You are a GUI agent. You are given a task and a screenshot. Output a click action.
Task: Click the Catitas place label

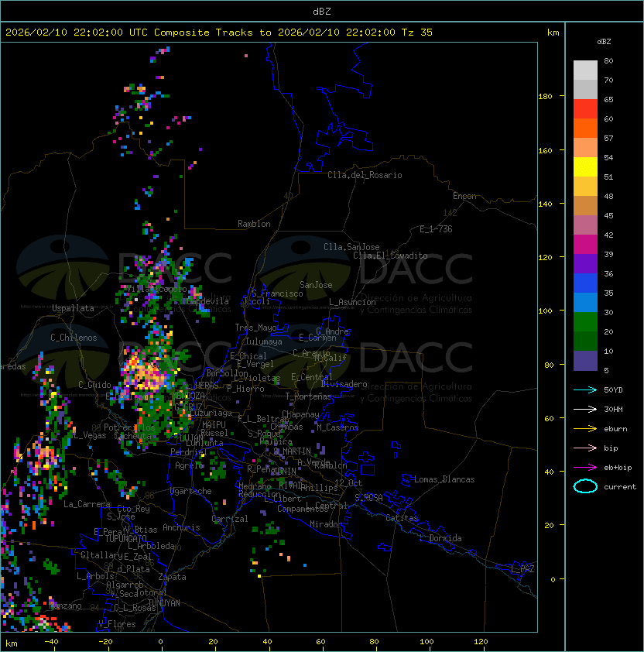402,518
